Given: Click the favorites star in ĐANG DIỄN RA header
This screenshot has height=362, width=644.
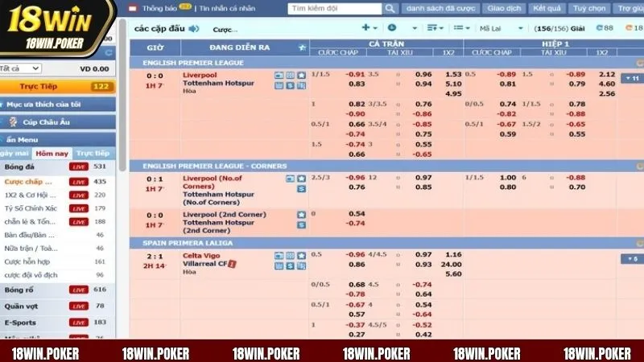Looking at the screenshot, I should [303, 47].
